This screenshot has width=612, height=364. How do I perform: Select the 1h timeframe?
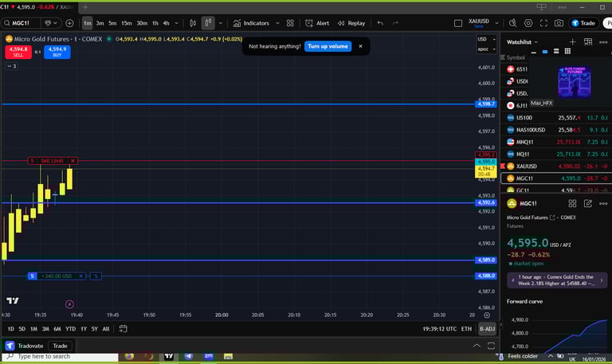tap(155, 23)
